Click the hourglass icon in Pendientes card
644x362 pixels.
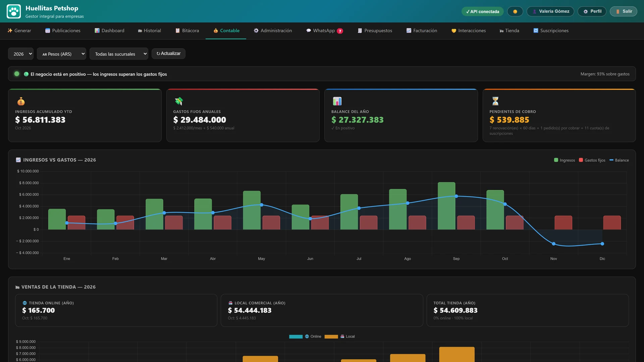click(x=495, y=101)
